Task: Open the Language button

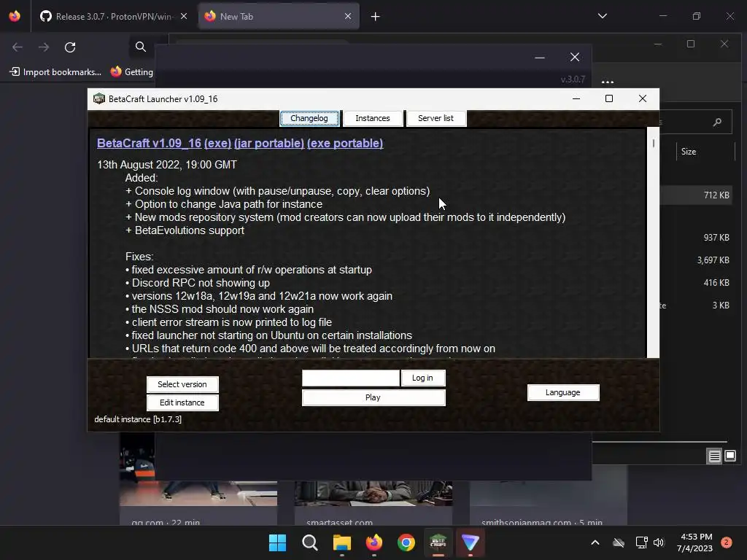Action: click(563, 392)
